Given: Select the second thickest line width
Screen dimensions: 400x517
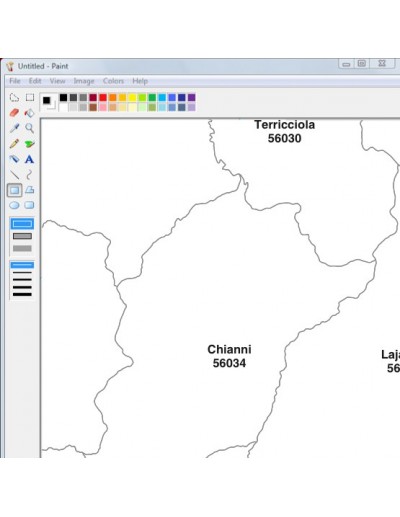Looking at the screenshot, I should (x=22, y=287).
